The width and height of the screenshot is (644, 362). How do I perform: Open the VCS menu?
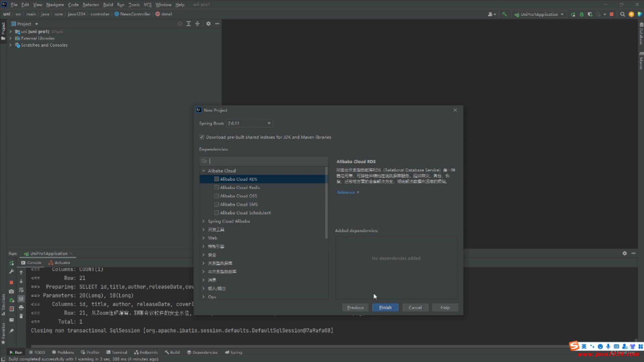[x=148, y=5]
